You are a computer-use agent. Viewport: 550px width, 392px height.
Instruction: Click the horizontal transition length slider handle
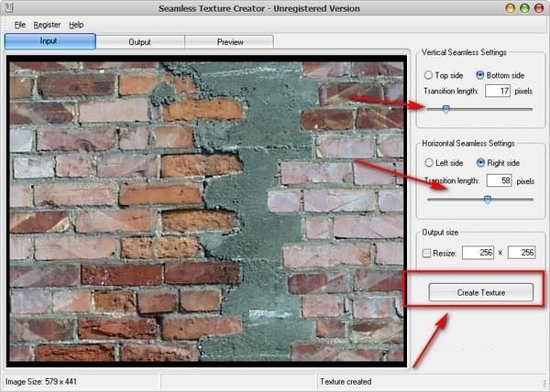(x=488, y=199)
